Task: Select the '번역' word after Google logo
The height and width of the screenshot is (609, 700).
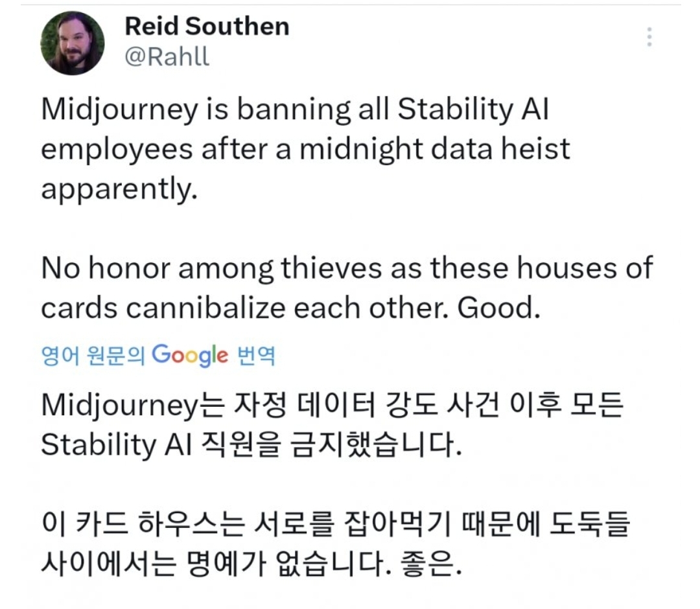Action: coord(256,356)
